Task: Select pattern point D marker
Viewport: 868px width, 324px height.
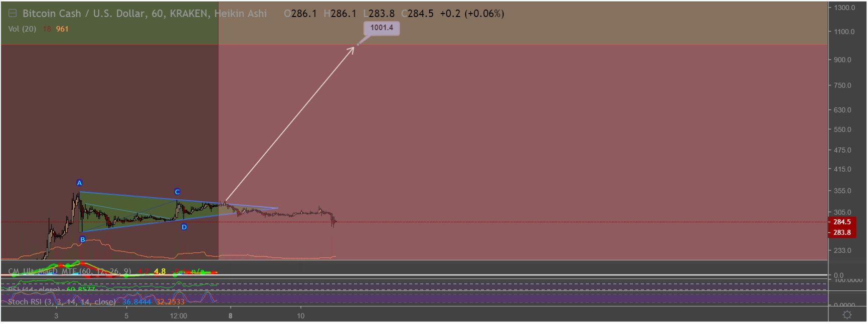Action: [184, 227]
